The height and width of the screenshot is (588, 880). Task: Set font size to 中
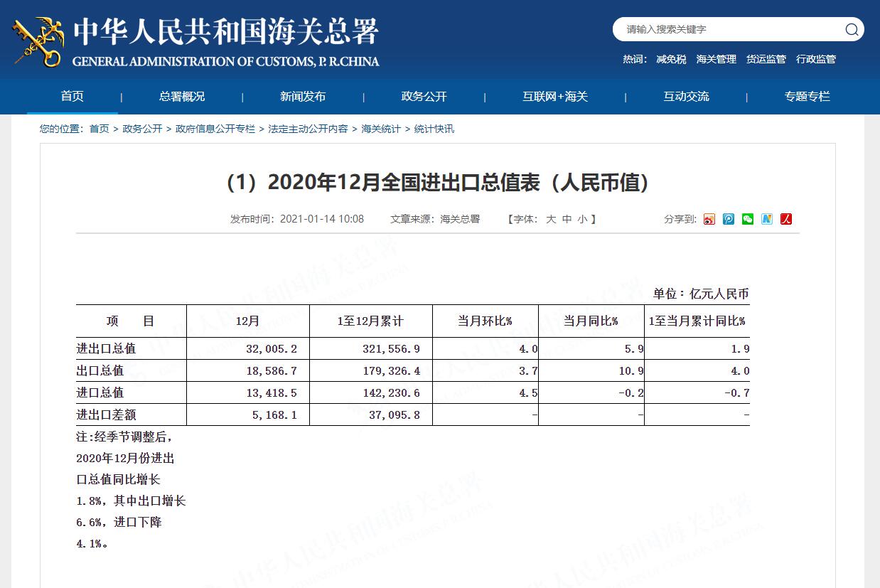567,219
